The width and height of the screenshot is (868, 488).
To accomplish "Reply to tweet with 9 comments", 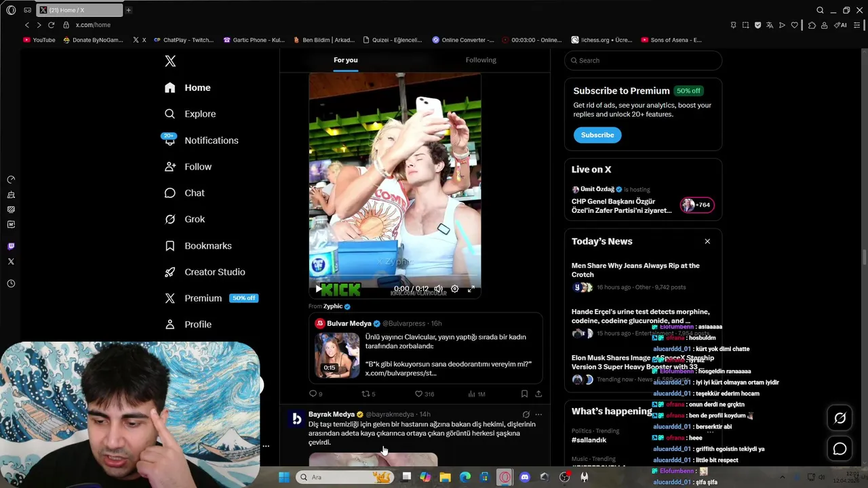I will [x=315, y=394].
